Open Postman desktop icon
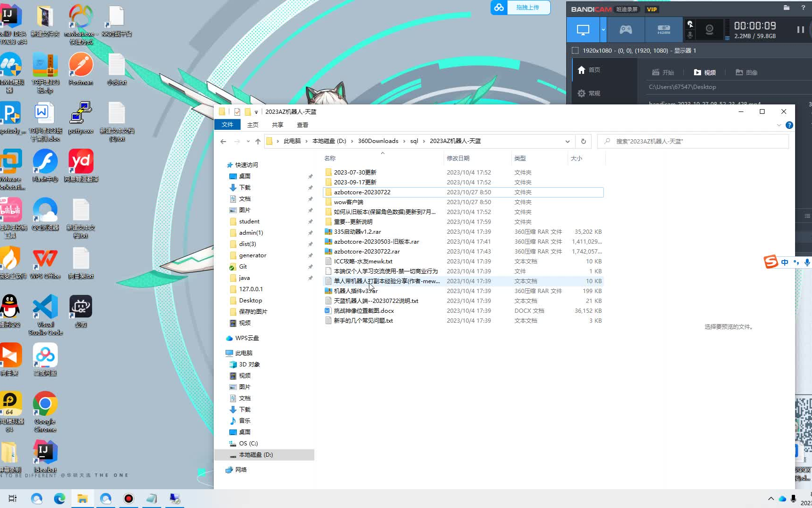Image resolution: width=812 pixels, height=508 pixels. (81, 69)
